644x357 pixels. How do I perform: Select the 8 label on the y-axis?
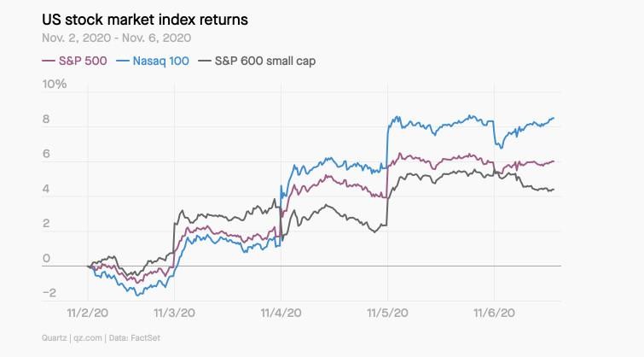47,120
